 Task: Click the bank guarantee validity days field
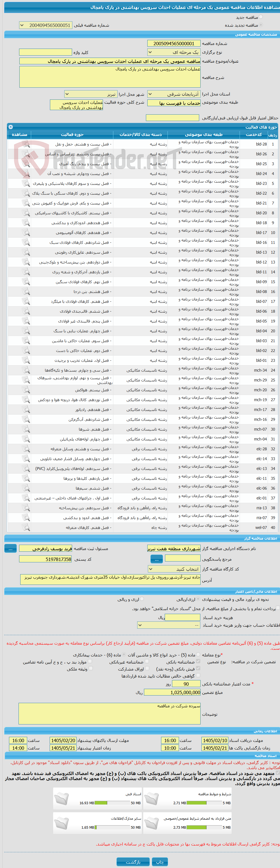coord(186,684)
